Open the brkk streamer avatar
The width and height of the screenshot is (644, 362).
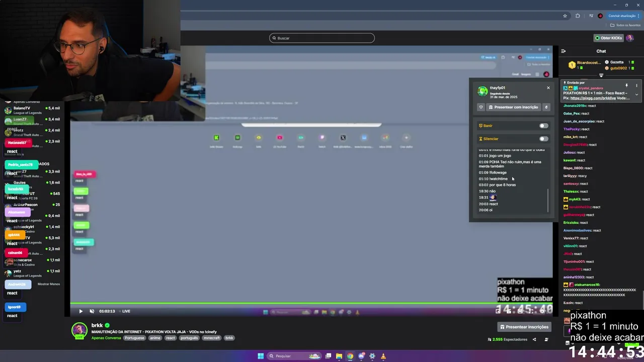tap(79, 330)
